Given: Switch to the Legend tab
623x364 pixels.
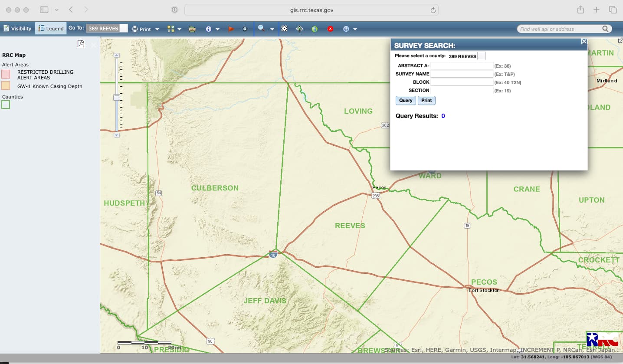Looking at the screenshot, I should (x=51, y=29).
